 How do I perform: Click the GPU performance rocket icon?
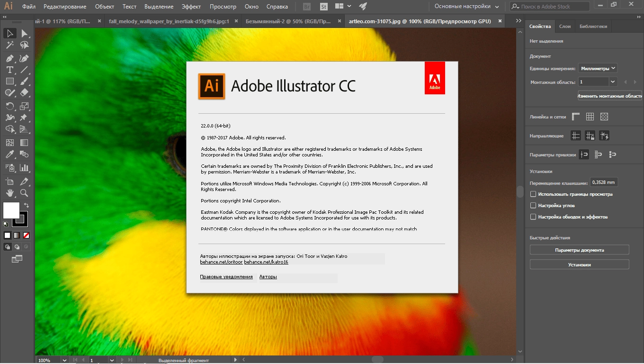363,7
